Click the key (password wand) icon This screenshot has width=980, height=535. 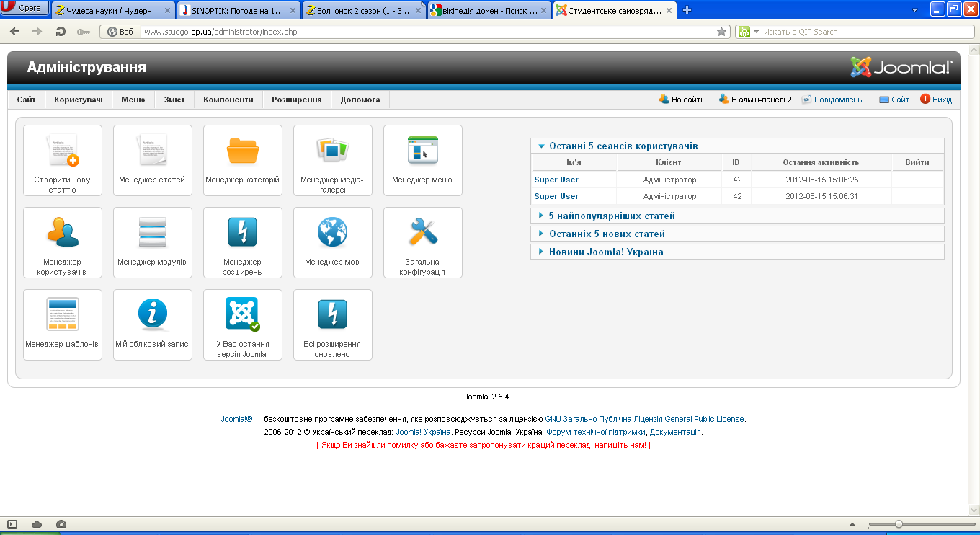(x=84, y=32)
